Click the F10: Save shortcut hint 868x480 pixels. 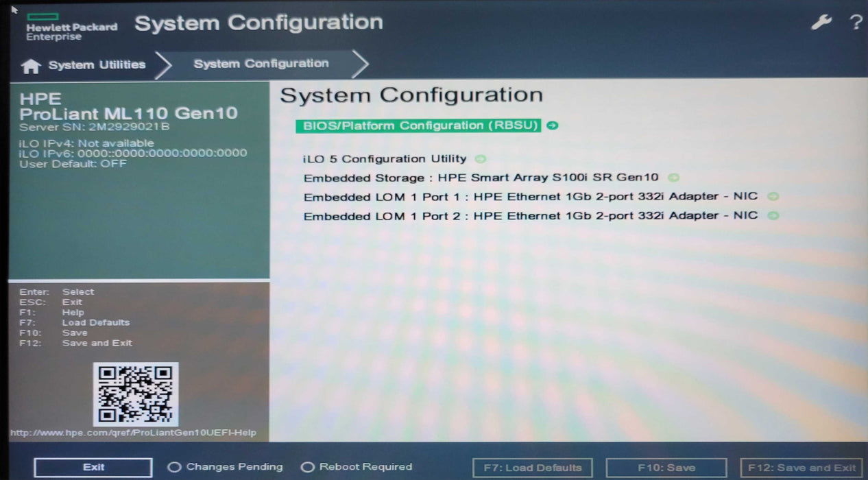point(53,333)
